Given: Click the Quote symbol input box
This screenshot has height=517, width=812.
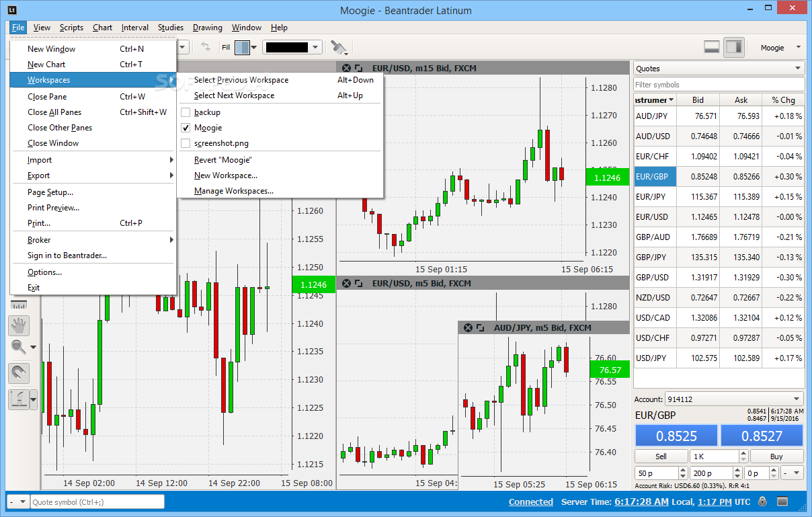Looking at the screenshot, I should coord(98,502).
